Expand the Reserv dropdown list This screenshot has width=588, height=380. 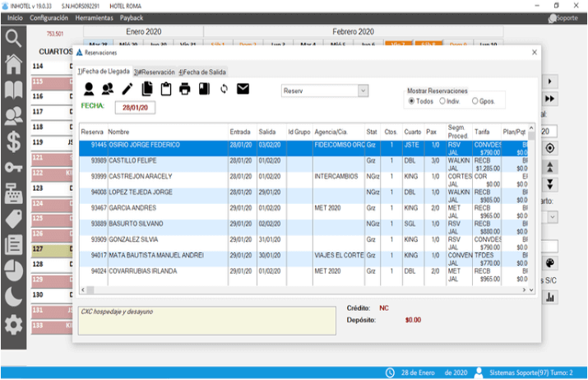click(363, 90)
